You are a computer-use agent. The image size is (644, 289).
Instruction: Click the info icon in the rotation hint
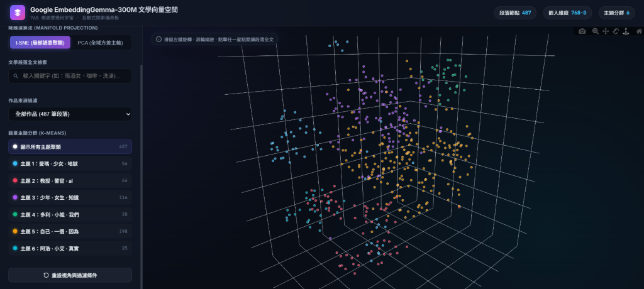(x=158, y=40)
